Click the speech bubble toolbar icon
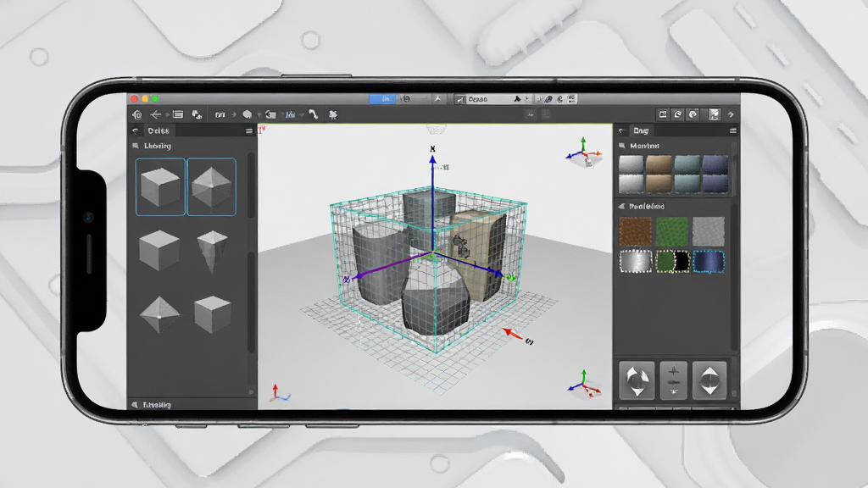The height and width of the screenshot is (488, 868). tap(248, 114)
